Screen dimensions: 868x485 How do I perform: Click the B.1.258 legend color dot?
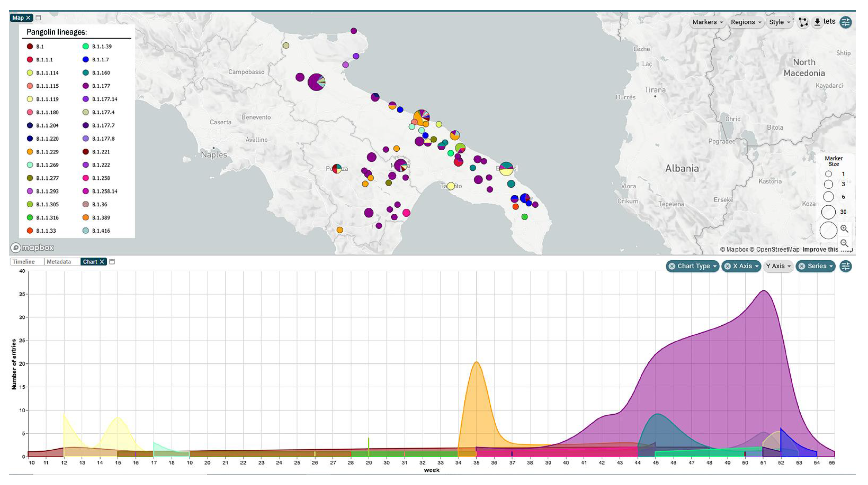coord(86,178)
